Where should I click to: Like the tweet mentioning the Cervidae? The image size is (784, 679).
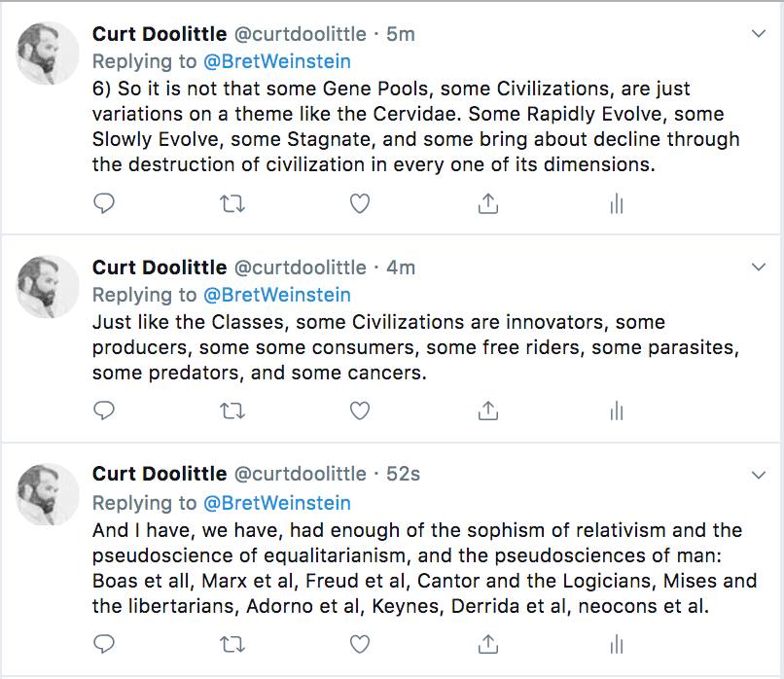(360, 203)
